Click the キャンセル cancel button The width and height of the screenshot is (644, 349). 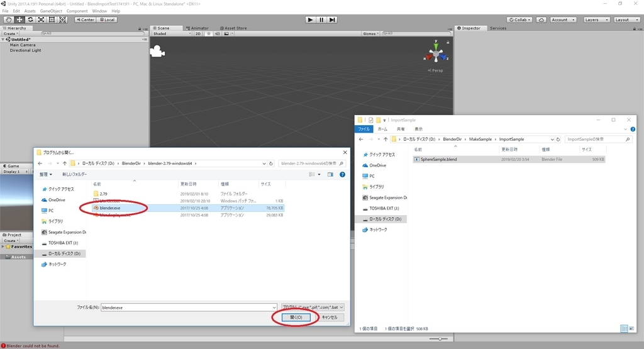pos(330,318)
